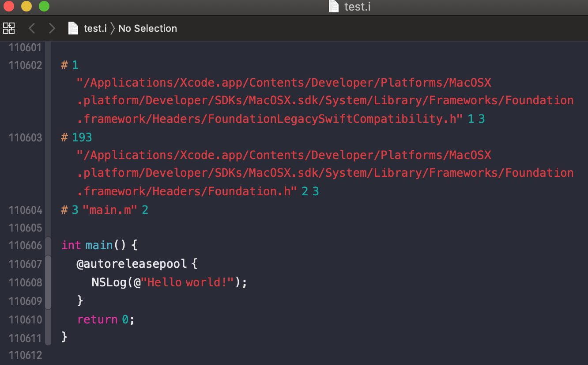Open the Related Items grid menu
Viewport: 588px width, 365px height.
pyautogui.click(x=9, y=28)
